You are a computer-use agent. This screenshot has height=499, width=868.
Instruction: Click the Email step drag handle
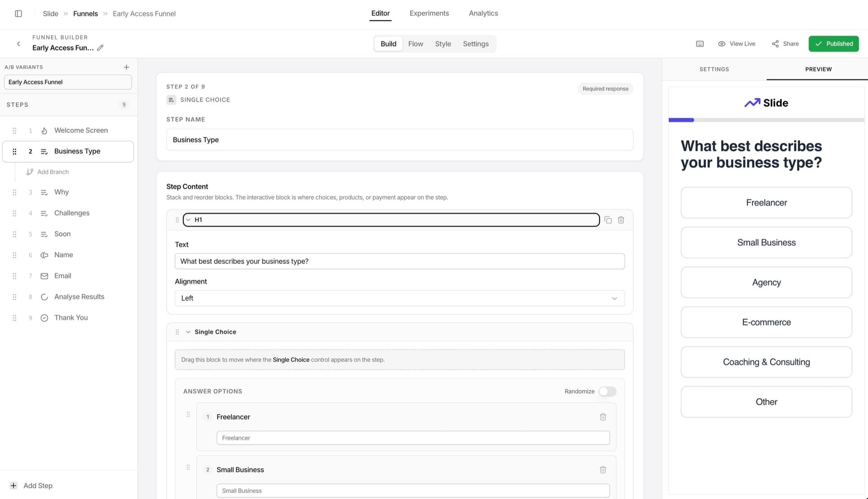coord(14,276)
